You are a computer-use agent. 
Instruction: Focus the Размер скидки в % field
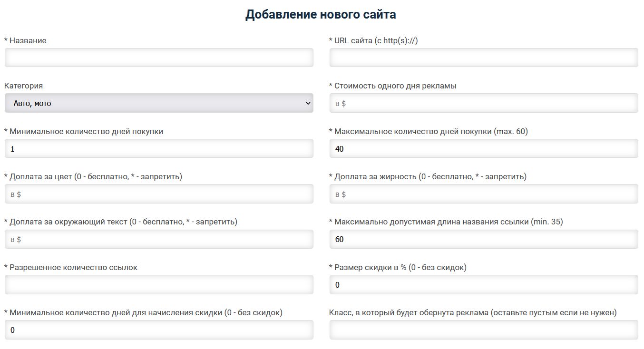(483, 285)
